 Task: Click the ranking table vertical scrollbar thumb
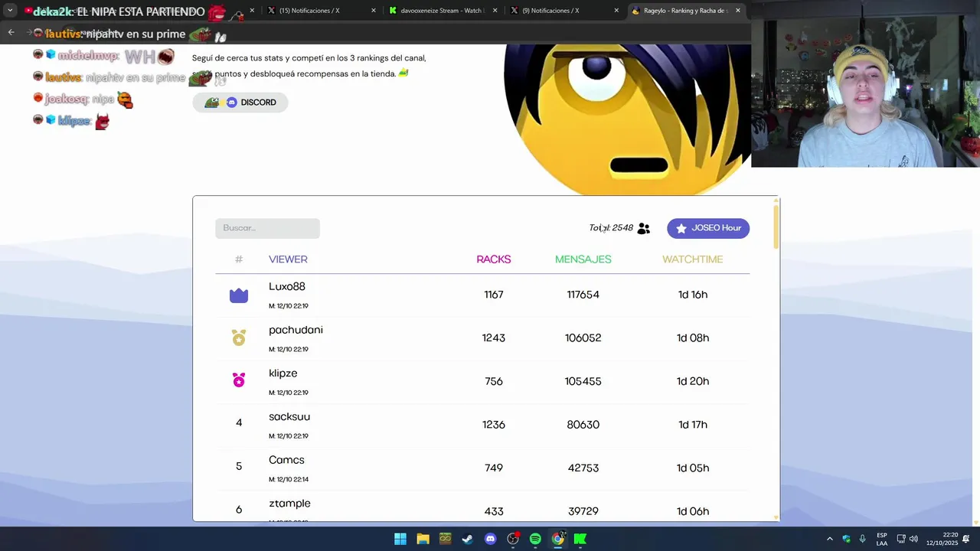coord(776,226)
